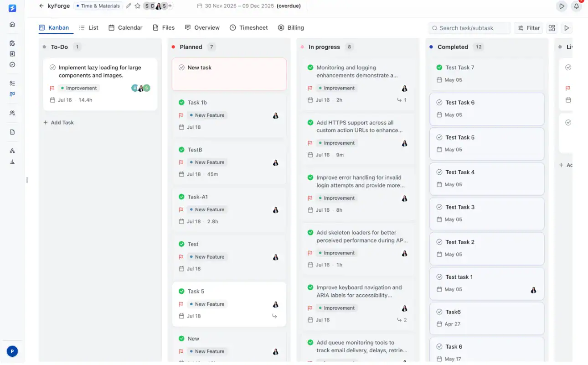Click the grid layout icon beside Filter
Viewport: 588px width, 365px height.
(552, 28)
